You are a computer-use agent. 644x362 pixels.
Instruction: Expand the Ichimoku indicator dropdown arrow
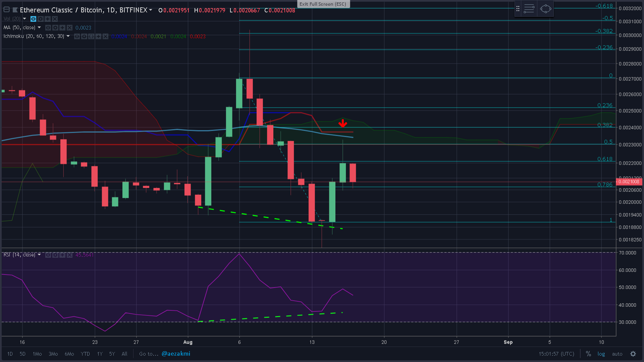pos(68,36)
